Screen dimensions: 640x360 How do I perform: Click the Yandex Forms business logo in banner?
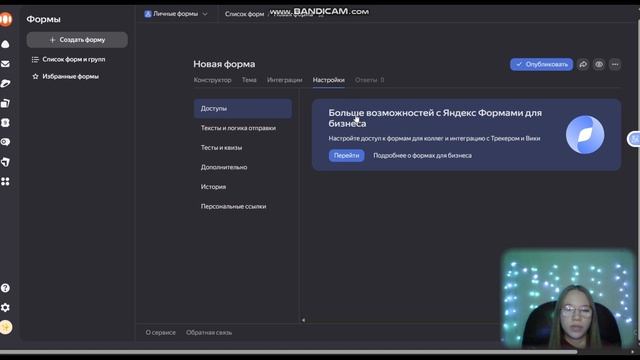point(584,135)
